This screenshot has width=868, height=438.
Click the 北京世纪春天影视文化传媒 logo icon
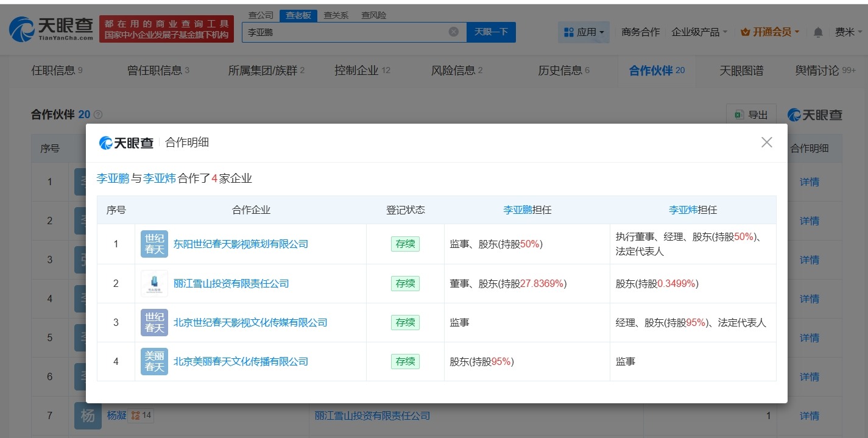point(154,322)
